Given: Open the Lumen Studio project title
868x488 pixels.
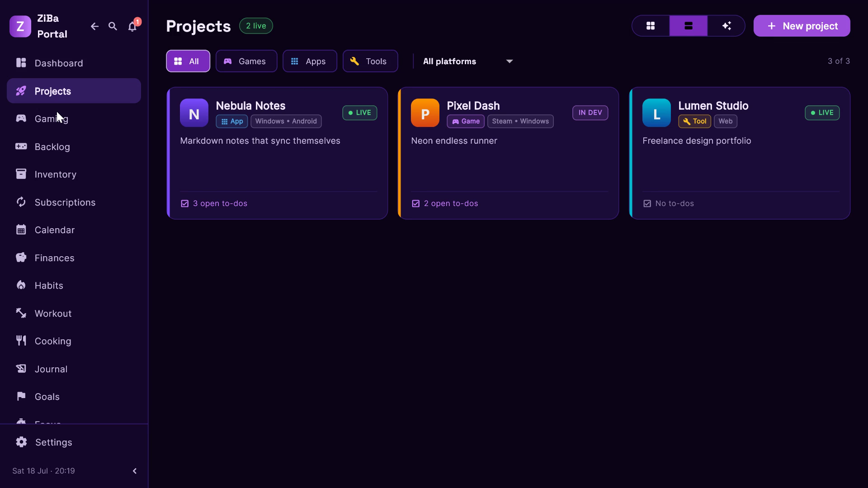Looking at the screenshot, I should 713,106.
